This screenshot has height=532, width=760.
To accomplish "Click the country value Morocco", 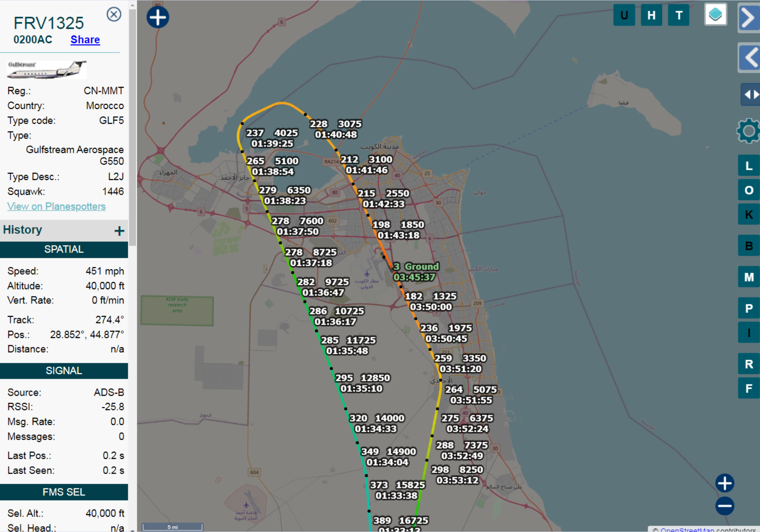I will pyautogui.click(x=105, y=106).
